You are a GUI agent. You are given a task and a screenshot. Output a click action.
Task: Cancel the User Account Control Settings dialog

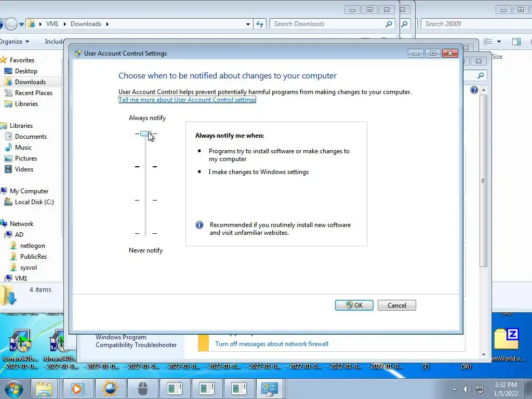point(396,305)
